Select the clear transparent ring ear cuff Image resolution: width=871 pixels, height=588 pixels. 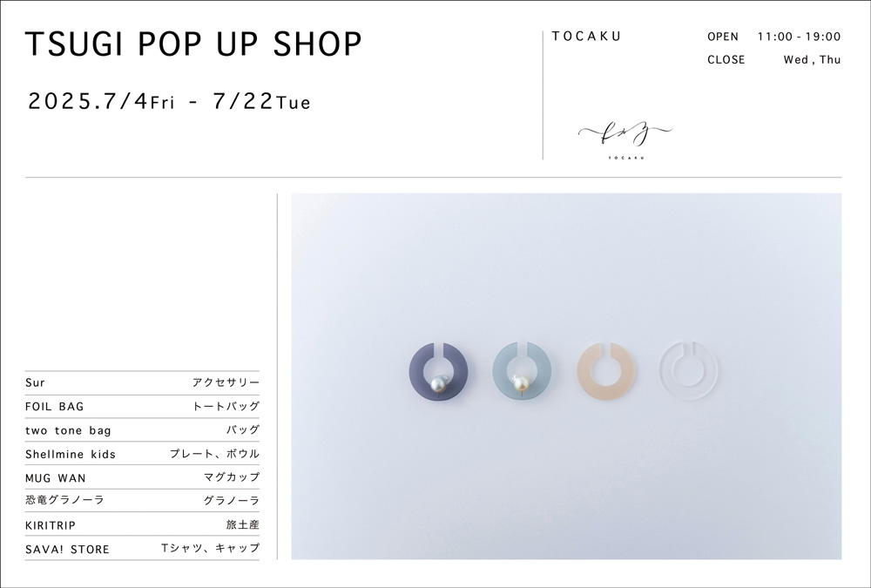pyautogui.click(x=689, y=371)
